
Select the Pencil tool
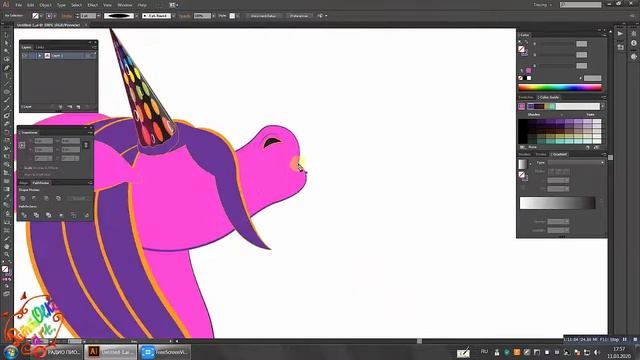click(6, 108)
